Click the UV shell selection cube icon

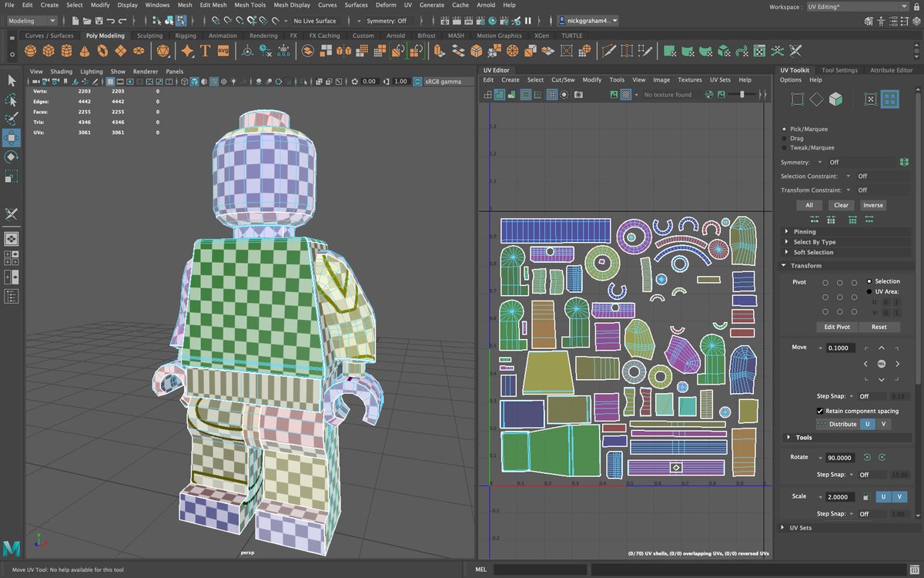pos(835,99)
